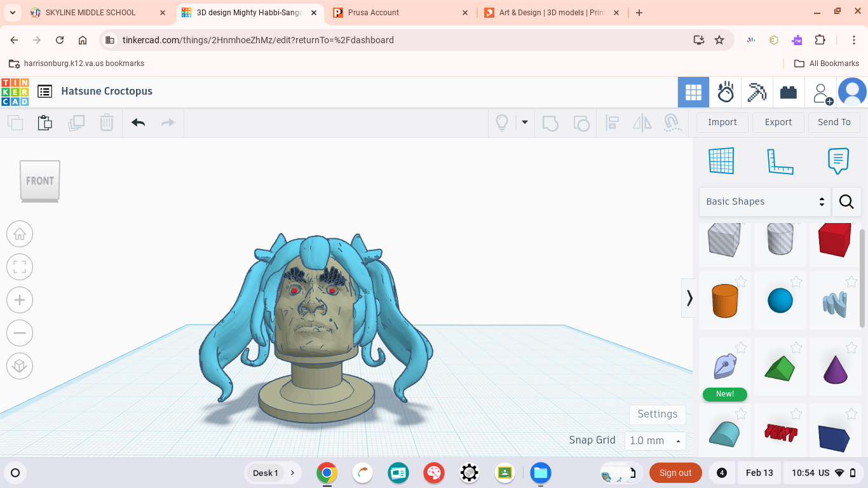Open the Tinkercad logo home link

[x=15, y=91]
